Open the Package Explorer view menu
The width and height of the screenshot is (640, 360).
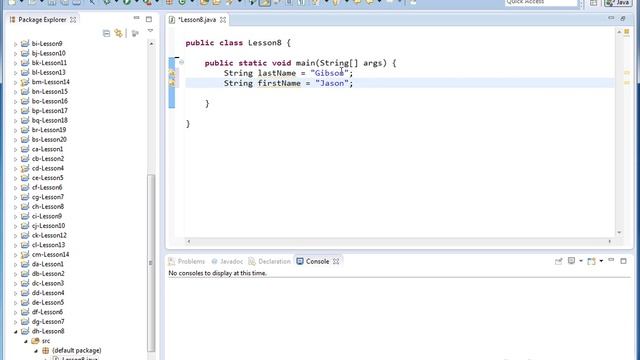150,31
